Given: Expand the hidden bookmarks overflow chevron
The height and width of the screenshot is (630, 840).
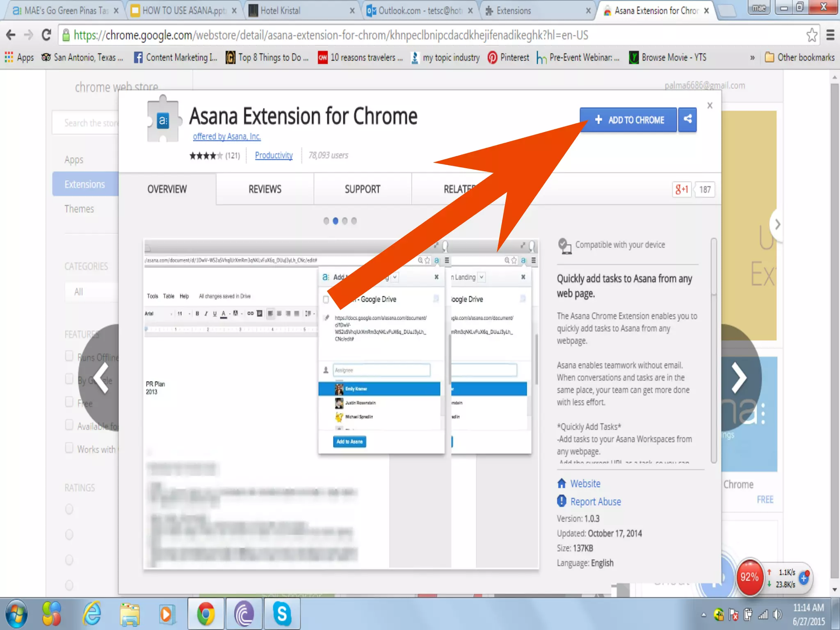Looking at the screenshot, I should tap(752, 58).
